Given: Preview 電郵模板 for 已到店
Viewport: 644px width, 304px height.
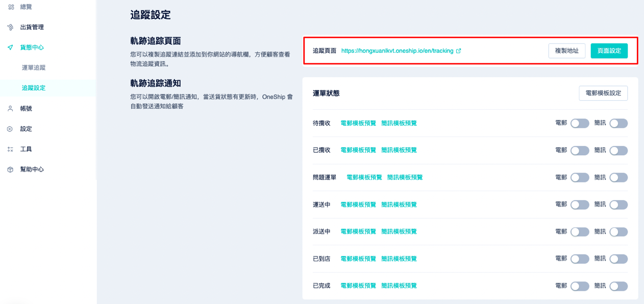Looking at the screenshot, I should click(358, 259).
